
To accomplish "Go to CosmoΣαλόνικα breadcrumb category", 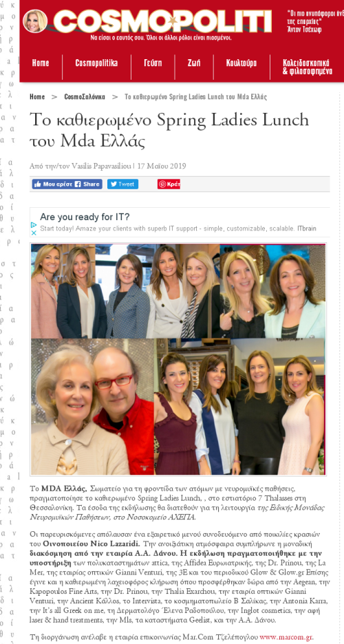I will 85,97.
